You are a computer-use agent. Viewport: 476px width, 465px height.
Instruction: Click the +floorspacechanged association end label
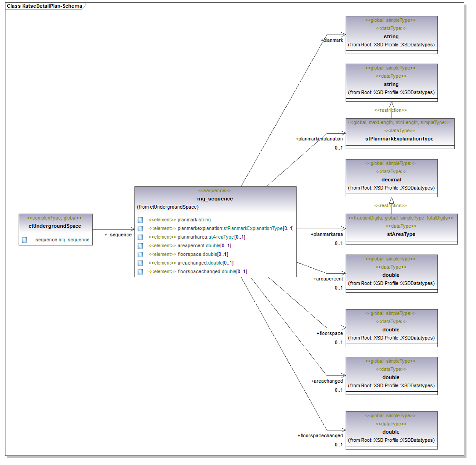pos(320,435)
